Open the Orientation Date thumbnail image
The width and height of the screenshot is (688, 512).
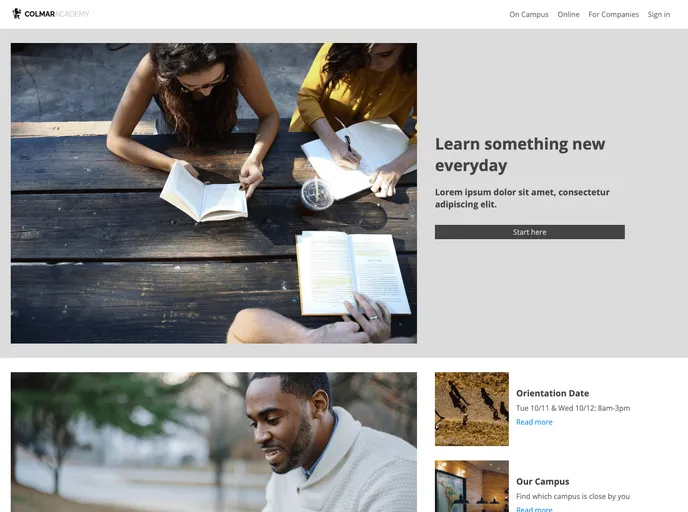tap(472, 409)
